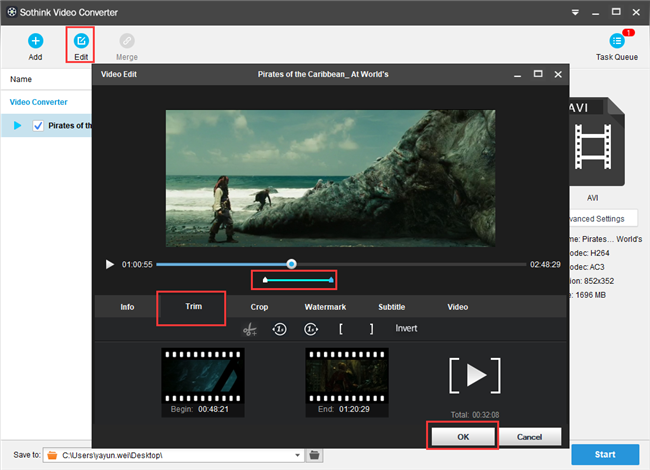650x470 pixels.
Task: Click Begin time value 00:48:21
Action: 213,409
